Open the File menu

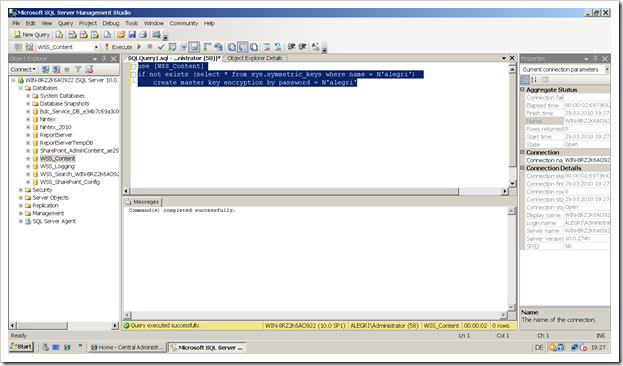point(16,23)
